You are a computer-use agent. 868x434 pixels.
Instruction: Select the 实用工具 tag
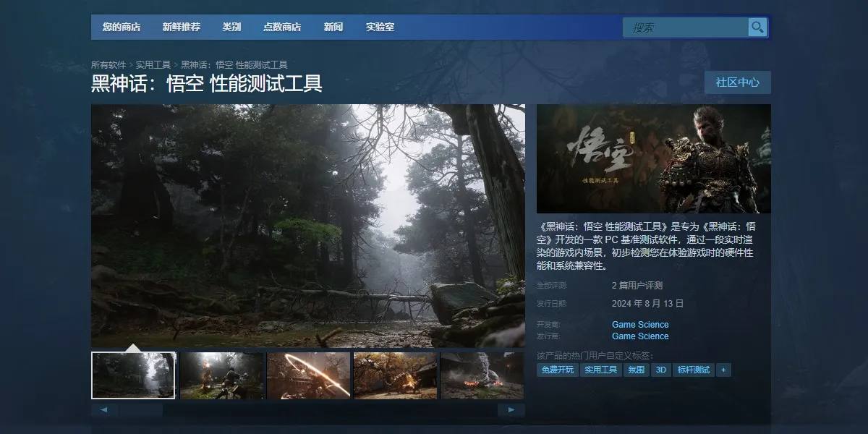coord(601,370)
